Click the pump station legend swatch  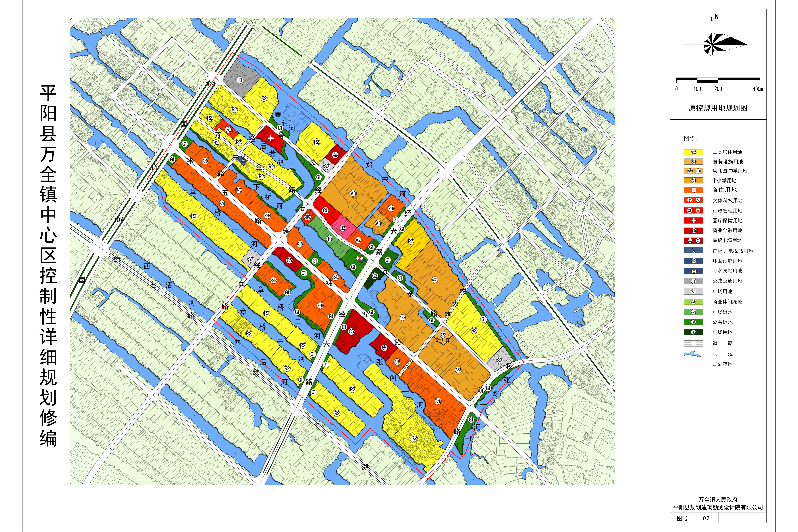pyautogui.click(x=693, y=271)
